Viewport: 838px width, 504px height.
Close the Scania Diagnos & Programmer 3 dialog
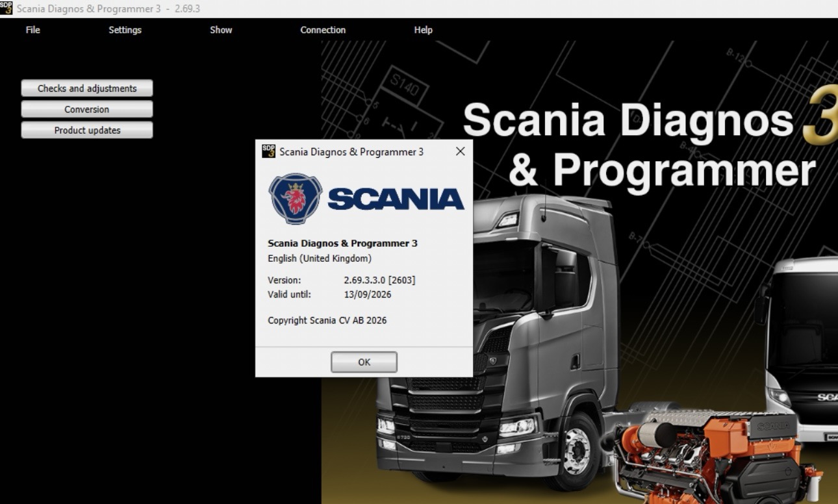pos(460,151)
